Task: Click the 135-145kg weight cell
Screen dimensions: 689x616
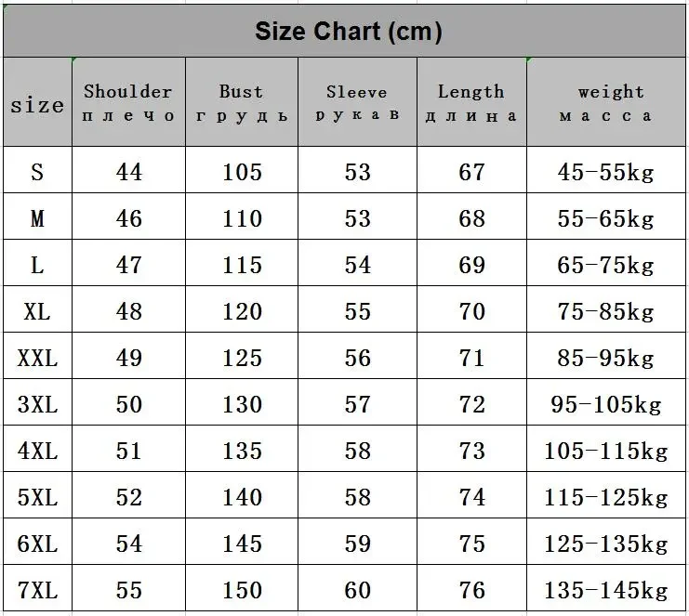Action: click(x=606, y=590)
